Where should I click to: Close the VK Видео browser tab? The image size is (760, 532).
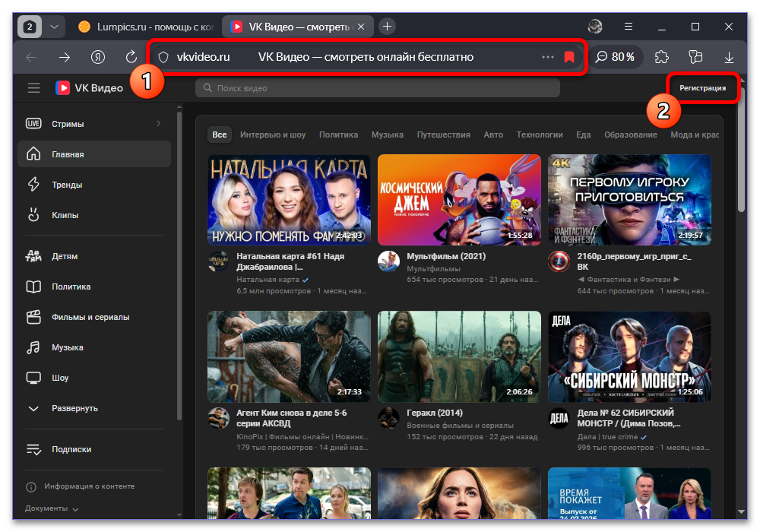tap(361, 27)
